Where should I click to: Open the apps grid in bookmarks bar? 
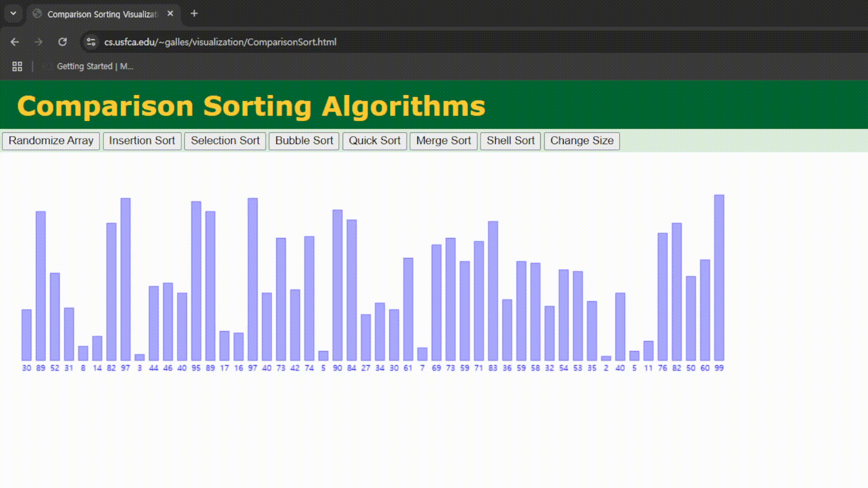[17, 66]
